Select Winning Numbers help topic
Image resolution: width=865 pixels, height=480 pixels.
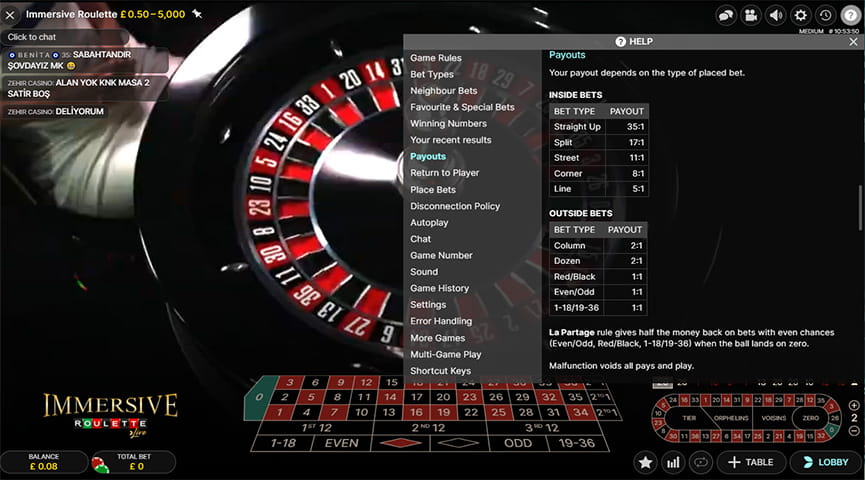[x=448, y=124]
